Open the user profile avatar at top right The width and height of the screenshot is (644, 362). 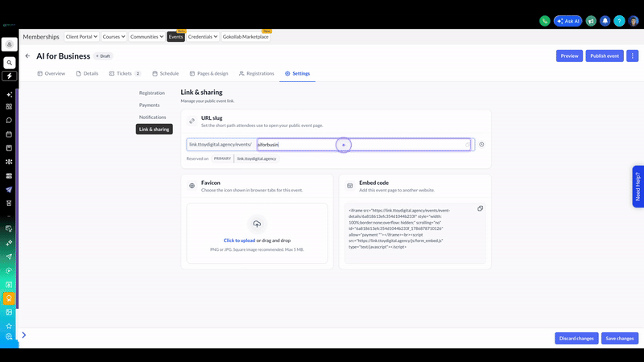click(634, 21)
